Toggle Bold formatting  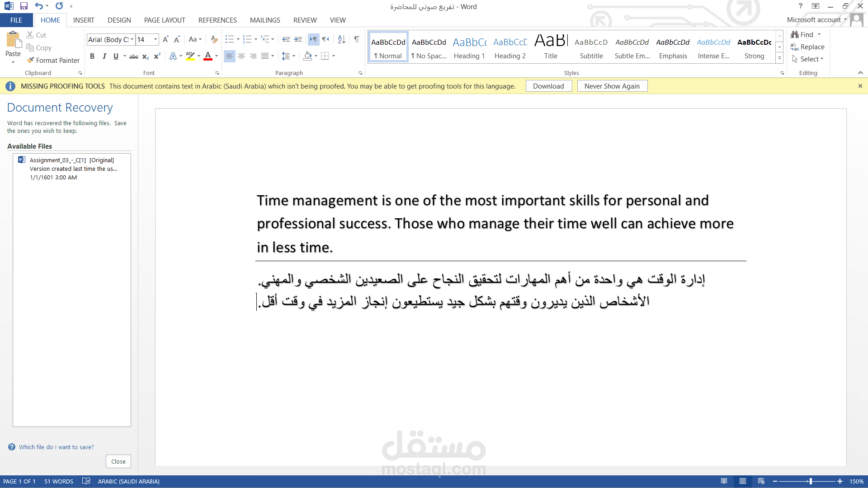click(92, 56)
